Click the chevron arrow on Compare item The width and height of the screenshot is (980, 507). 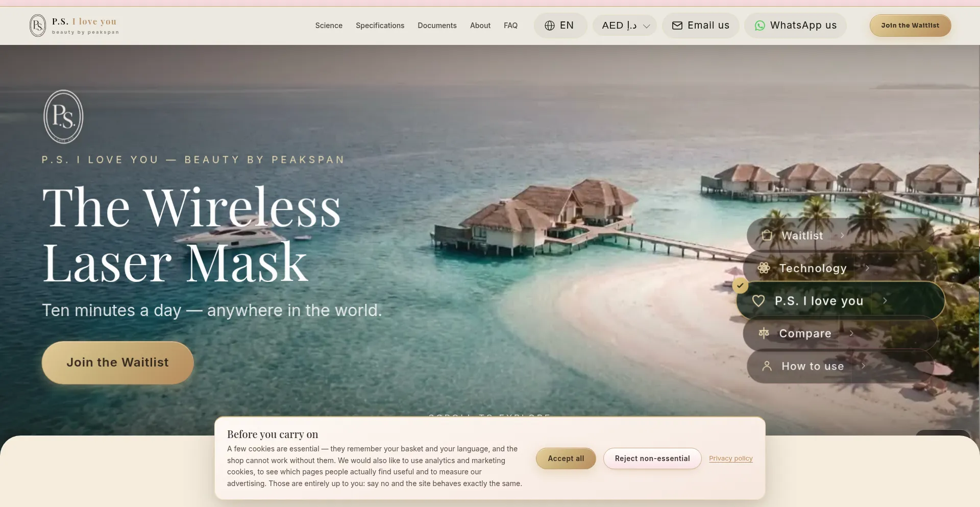pyautogui.click(x=851, y=333)
